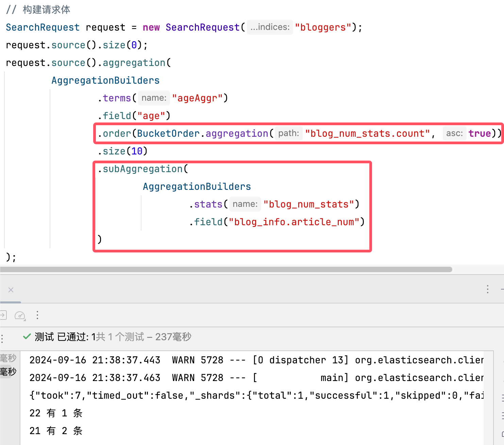Click the profiler speedometer toolbar icon
This screenshot has width=504, height=445.
pos(20,316)
